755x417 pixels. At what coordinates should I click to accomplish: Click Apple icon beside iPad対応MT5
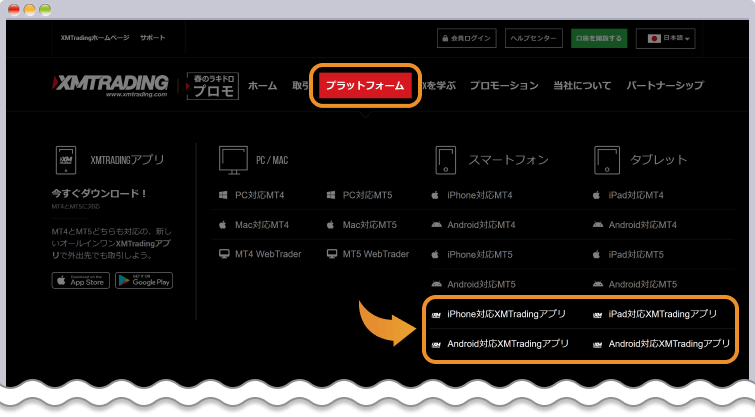point(596,254)
